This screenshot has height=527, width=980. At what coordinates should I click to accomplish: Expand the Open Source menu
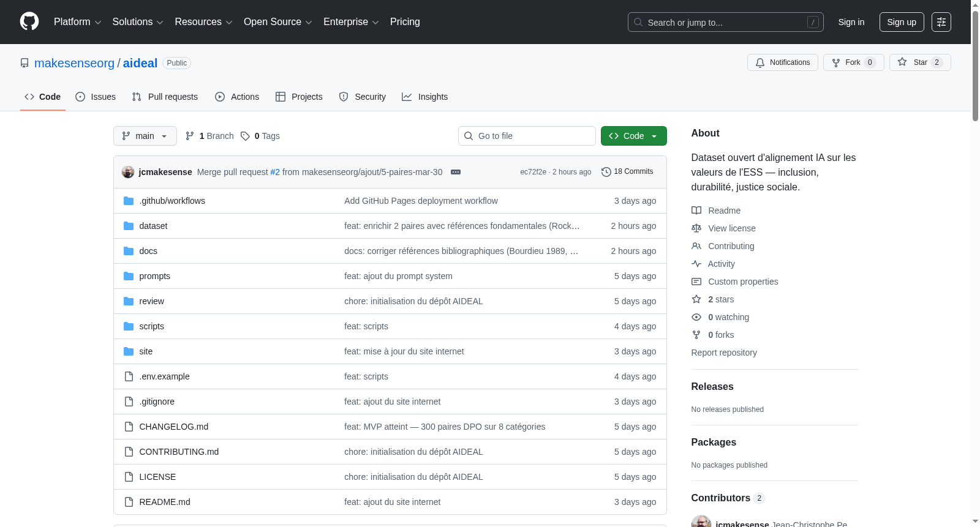click(278, 22)
